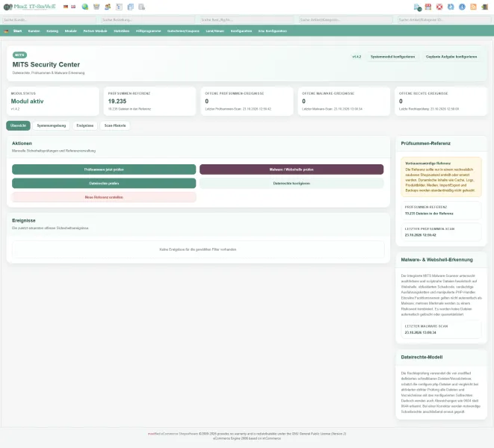
Task: Open the Start menu item
Action: pyautogui.click(x=18, y=31)
